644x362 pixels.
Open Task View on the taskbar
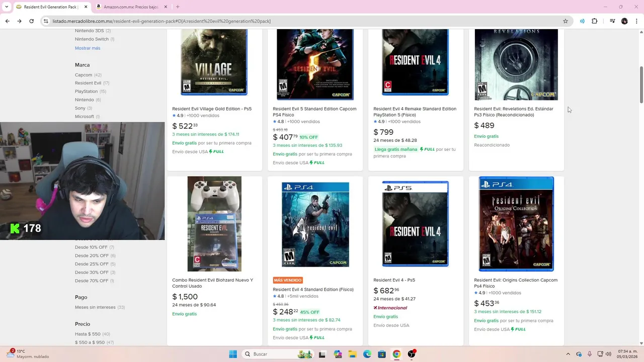[x=322, y=354]
